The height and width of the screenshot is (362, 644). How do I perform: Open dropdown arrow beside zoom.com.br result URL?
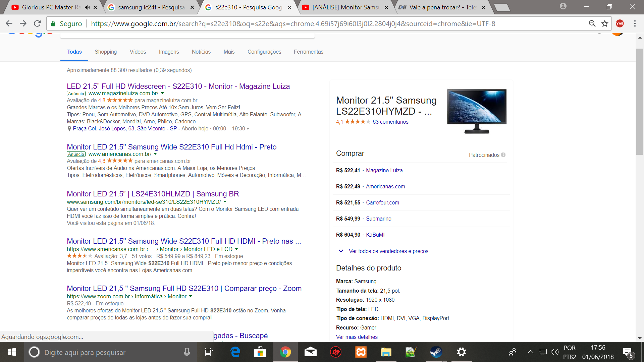[191, 296]
